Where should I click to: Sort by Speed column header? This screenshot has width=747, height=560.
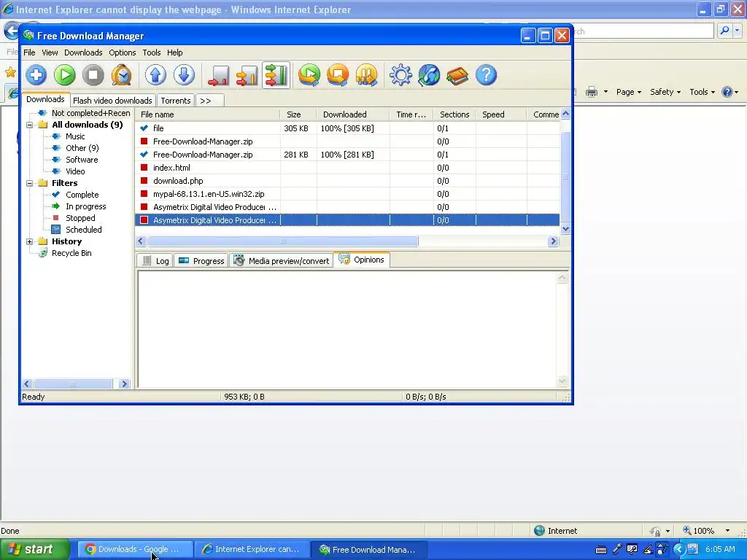[x=501, y=114]
